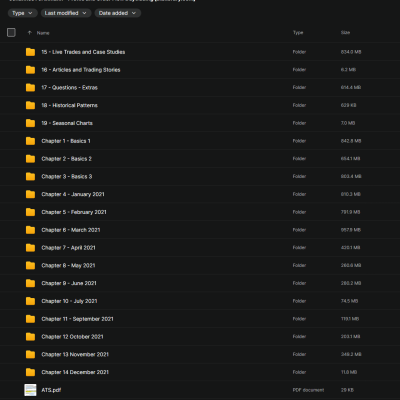Image resolution: width=400 pixels, height=400 pixels.
Task: Select '18 - Historical Patterns' name
Action: tap(69, 105)
